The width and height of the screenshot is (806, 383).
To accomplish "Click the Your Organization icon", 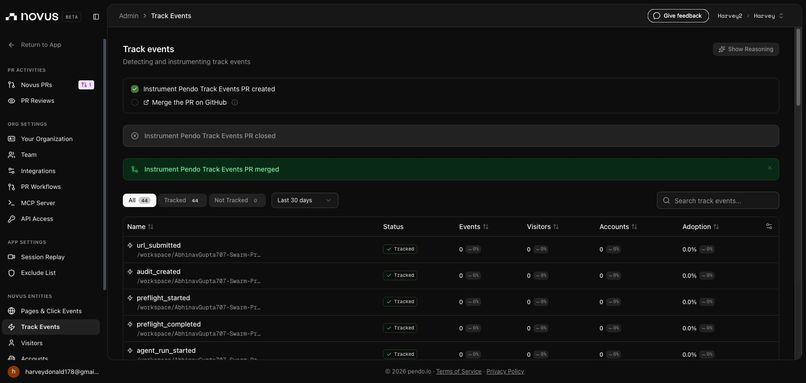I will coord(11,139).
